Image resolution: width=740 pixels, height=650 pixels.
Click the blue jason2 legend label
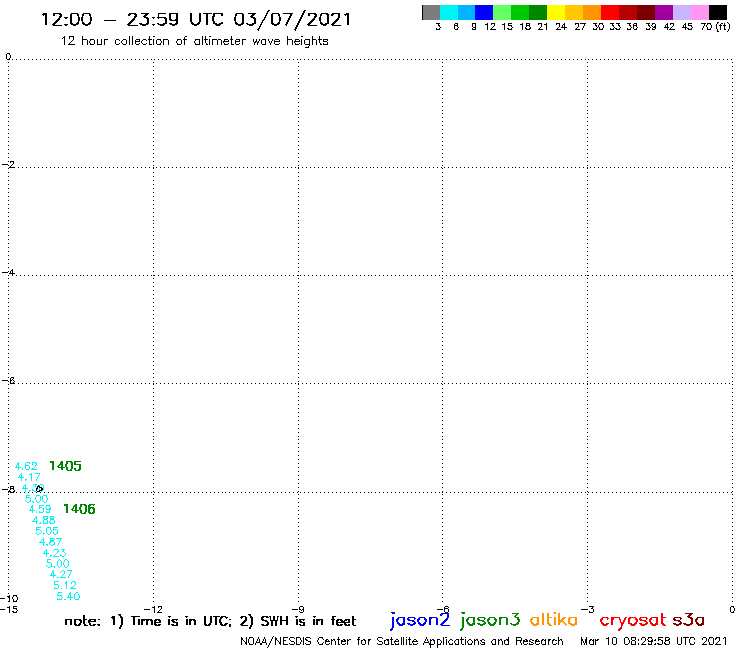[x=420, y=620]
